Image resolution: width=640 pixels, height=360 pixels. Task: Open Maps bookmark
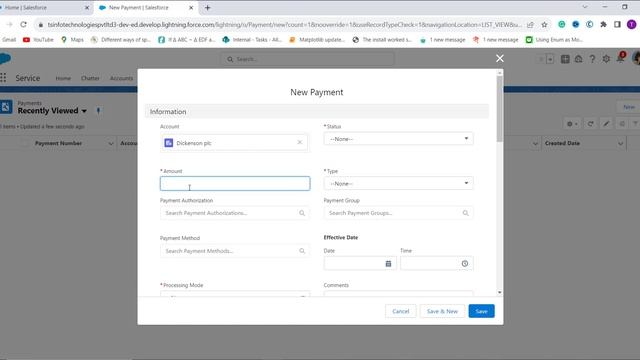click(72, 40)
